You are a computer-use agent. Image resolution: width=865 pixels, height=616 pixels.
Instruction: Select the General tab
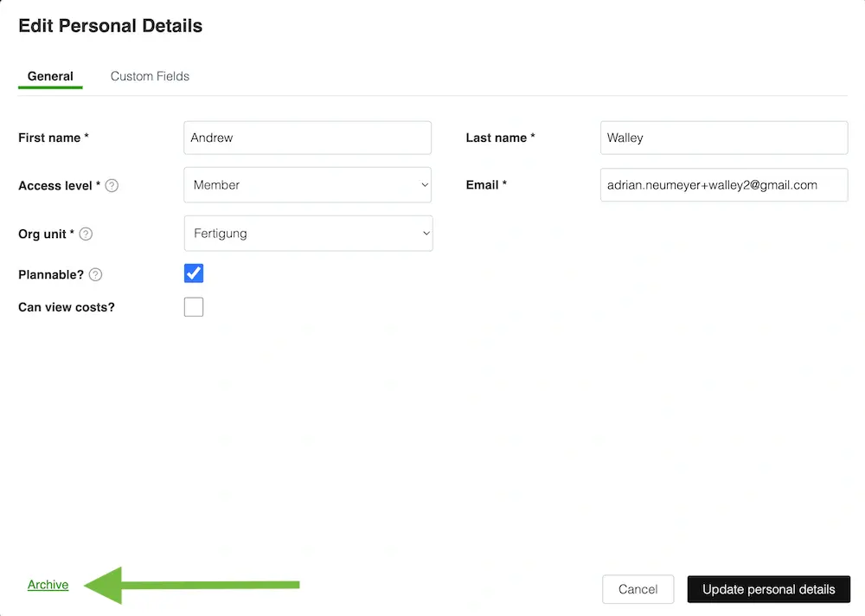50,76
